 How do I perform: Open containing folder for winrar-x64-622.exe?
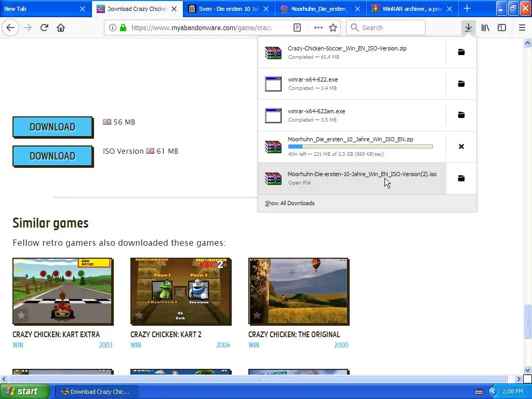coord(461,84)
